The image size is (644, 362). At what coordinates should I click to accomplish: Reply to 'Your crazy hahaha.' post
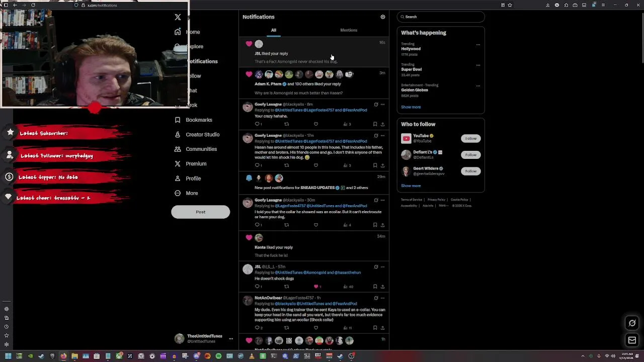click(258, 124)
